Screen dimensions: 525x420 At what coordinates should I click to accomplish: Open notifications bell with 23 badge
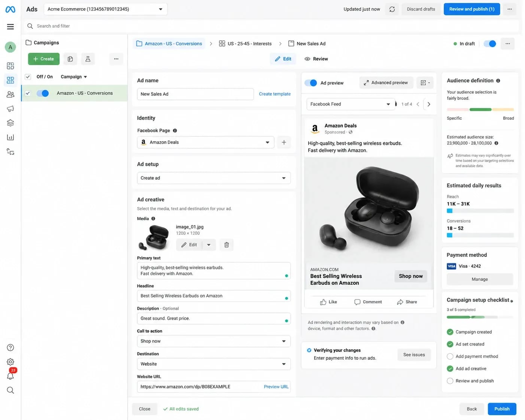tap(10, 375)
